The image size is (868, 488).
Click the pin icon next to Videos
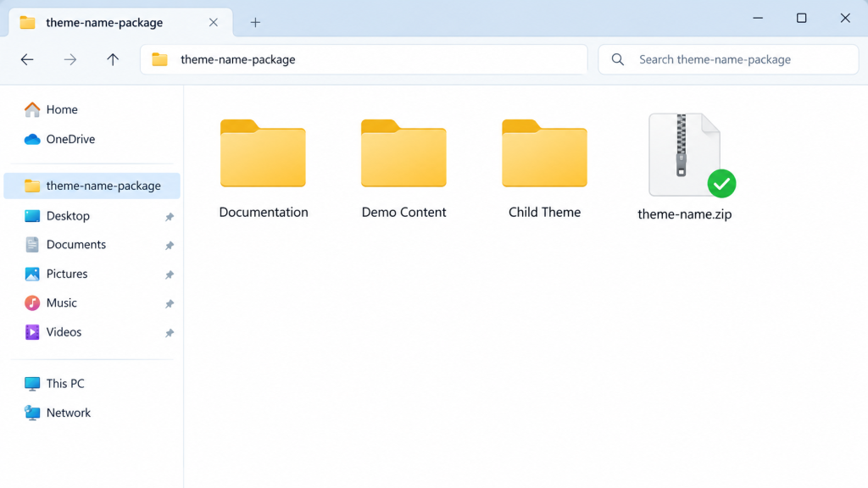tap(170, 333)
